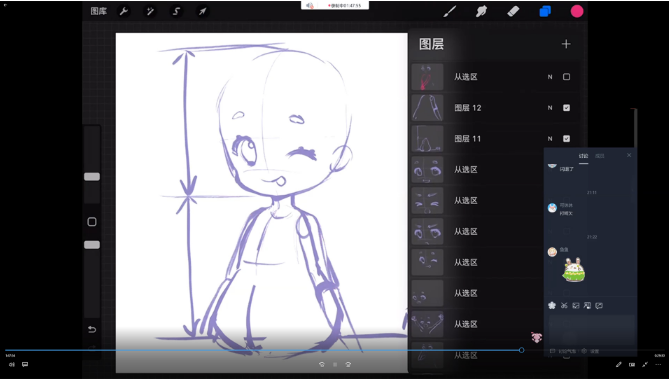
Task: Focus the chat message input box
Action: pos(592,329)
